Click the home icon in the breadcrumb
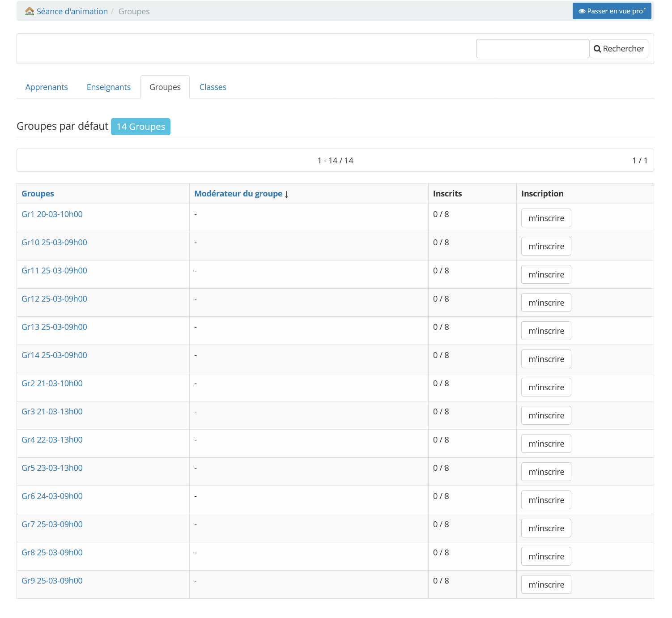The image size is (672, 618). click(x=29, y=11)
